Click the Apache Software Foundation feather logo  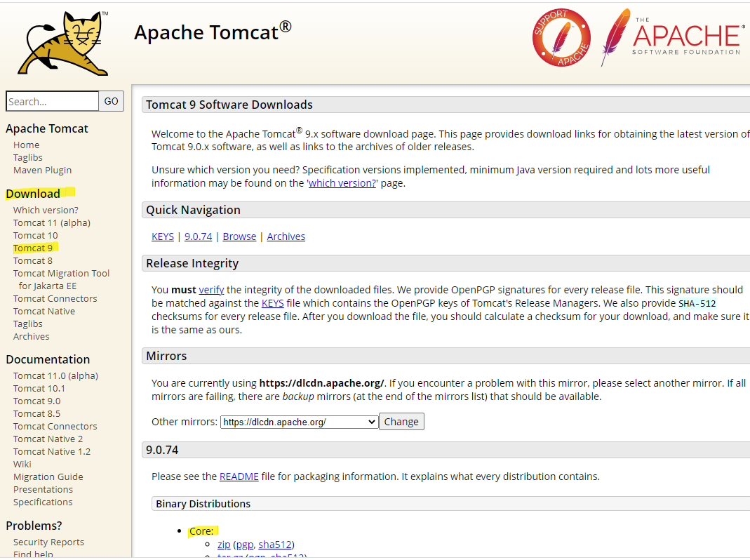point(672,37)
